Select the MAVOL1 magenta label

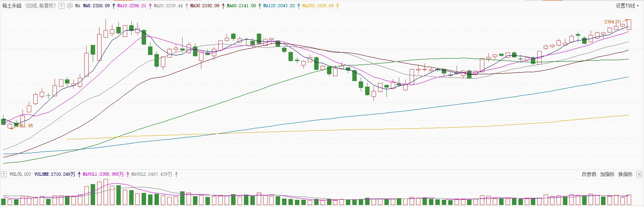tap(103, 174)
